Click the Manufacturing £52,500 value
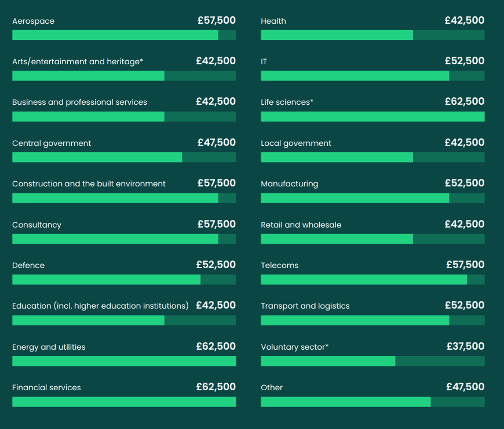This screenshot has height=429, width=504. [x=465, y=183]
